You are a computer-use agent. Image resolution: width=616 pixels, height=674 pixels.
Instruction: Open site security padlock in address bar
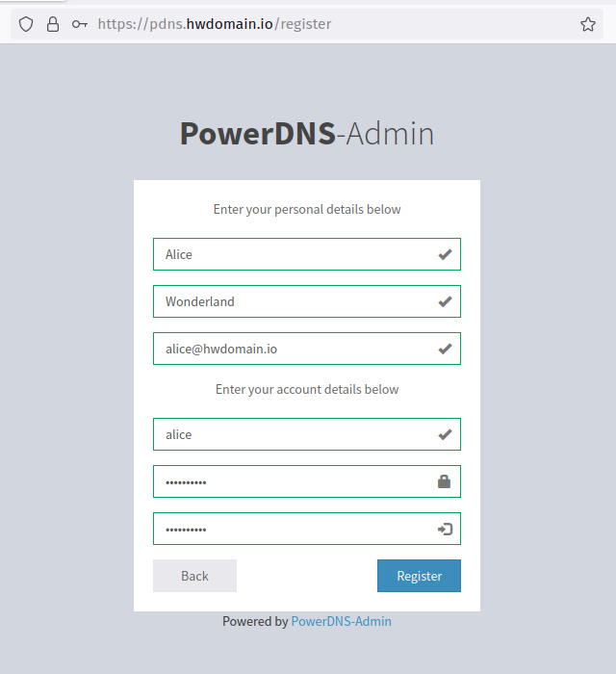[53, 24]
